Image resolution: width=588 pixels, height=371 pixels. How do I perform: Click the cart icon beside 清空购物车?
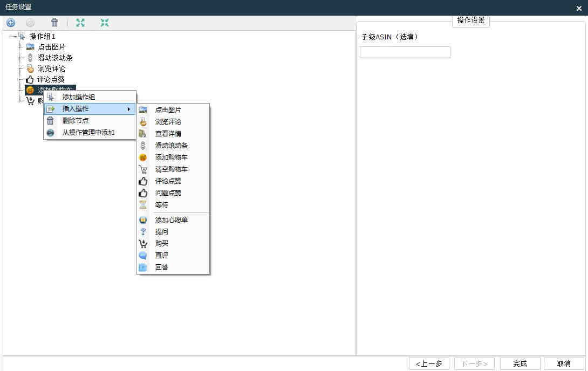pos(143,169)
